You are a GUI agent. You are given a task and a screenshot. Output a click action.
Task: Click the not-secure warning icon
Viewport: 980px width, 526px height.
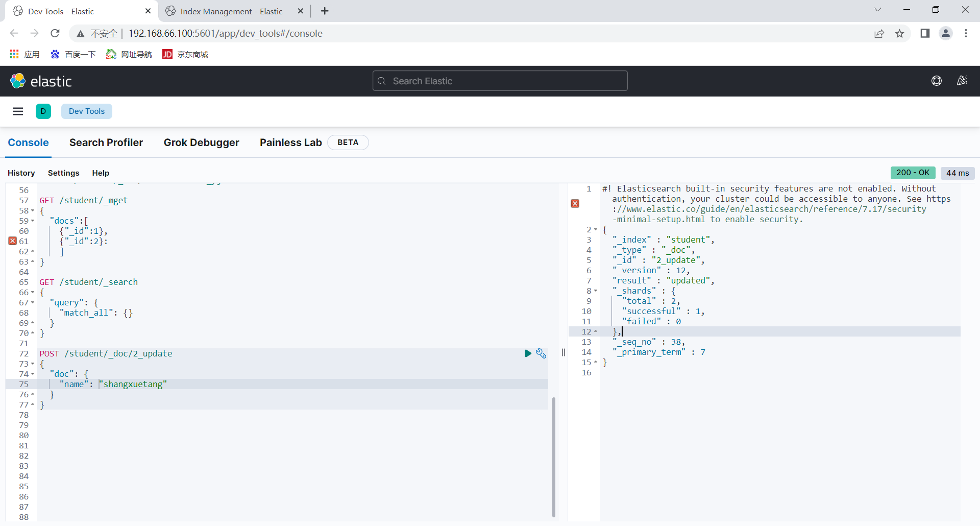click(x=81, y=34)
